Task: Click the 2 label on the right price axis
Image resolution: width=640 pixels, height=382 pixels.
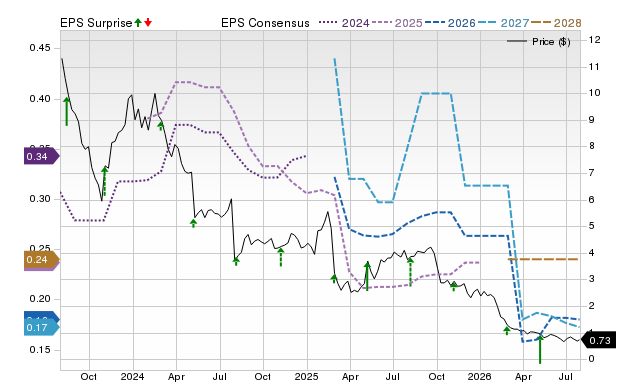Action: tap(592, 306)
